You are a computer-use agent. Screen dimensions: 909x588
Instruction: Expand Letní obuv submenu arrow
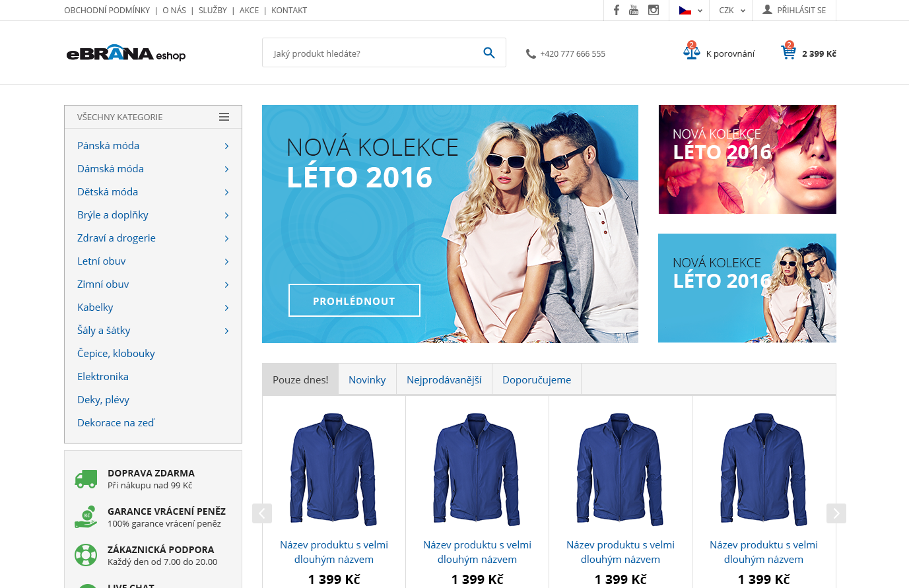pyautogui.click(x=226, y=261)
